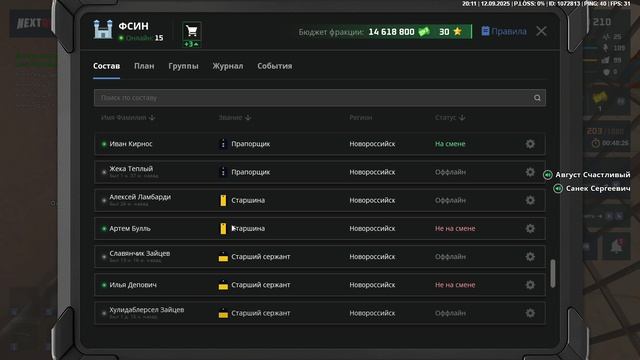The width and height of the screenshot is (640, 360).
Task: Click the faction star points icon
Action: (458, 31)
